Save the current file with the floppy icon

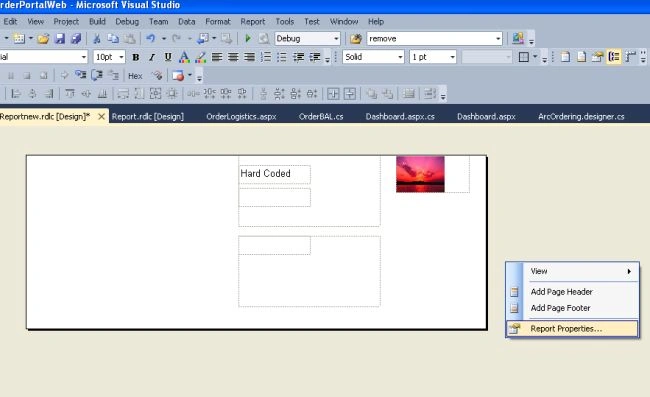click(x=60, y=39)
